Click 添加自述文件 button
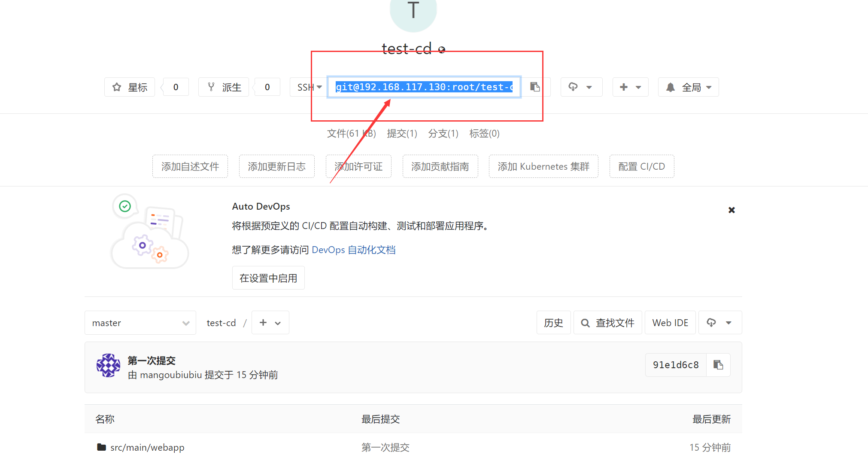This screenshot has width=868, height=461. pyautogui.click(x=190, y=166)
